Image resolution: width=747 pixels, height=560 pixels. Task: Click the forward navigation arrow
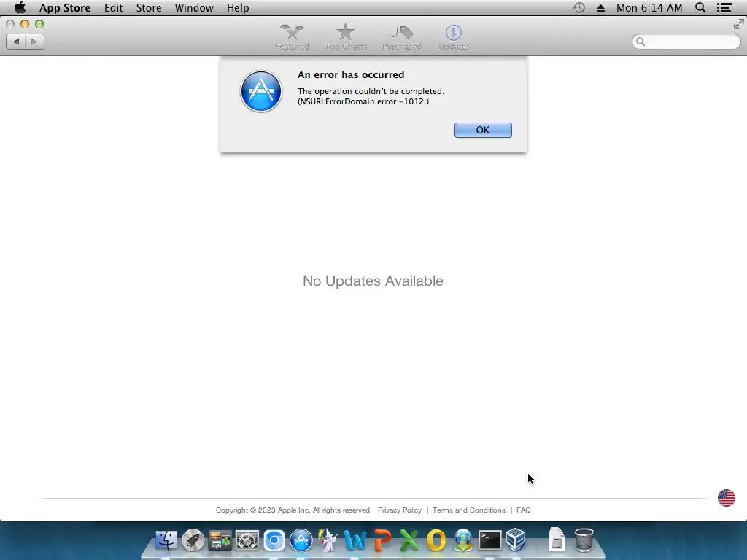pyautogui.click(x=35, y=42)
